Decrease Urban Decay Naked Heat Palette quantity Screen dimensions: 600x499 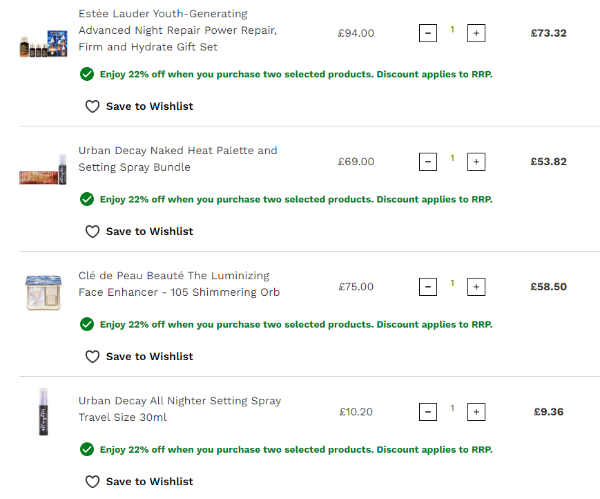click(x=428, y=161)
